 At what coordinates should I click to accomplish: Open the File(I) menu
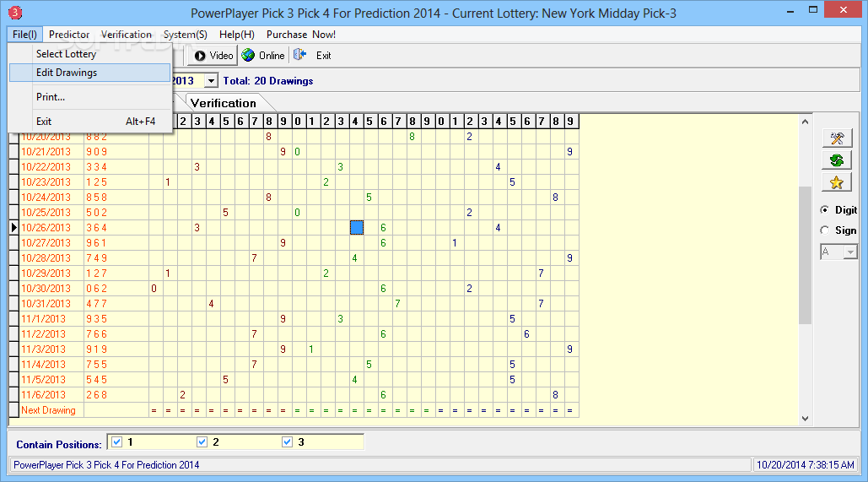tap(25, 35)
